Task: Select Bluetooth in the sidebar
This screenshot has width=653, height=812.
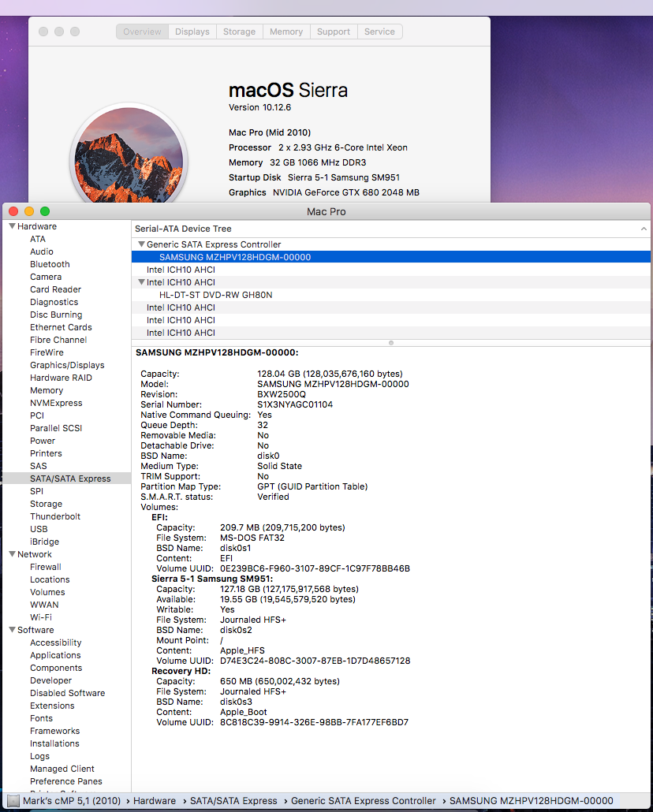Action: 50,264
